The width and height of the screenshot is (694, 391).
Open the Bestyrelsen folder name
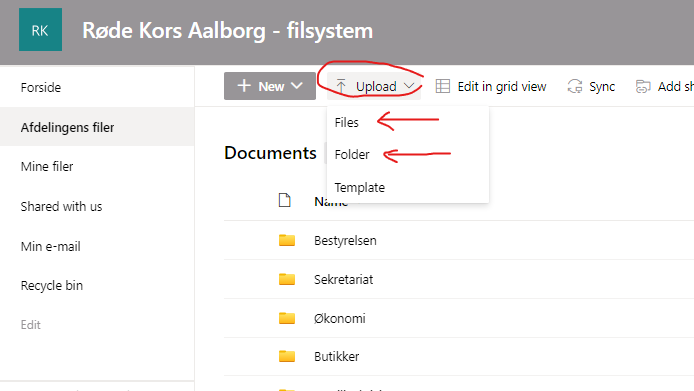tap(345, 240)
